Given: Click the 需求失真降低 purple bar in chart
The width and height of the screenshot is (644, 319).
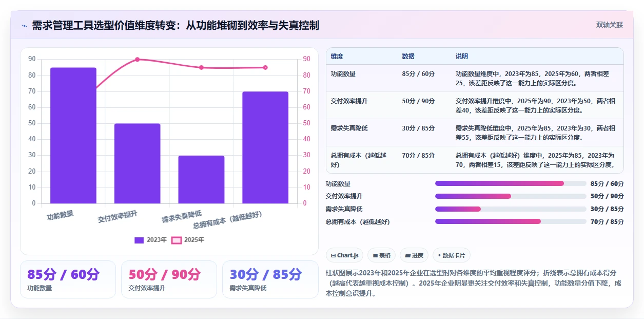Looking at the screenshot, I should click(201, 179).
